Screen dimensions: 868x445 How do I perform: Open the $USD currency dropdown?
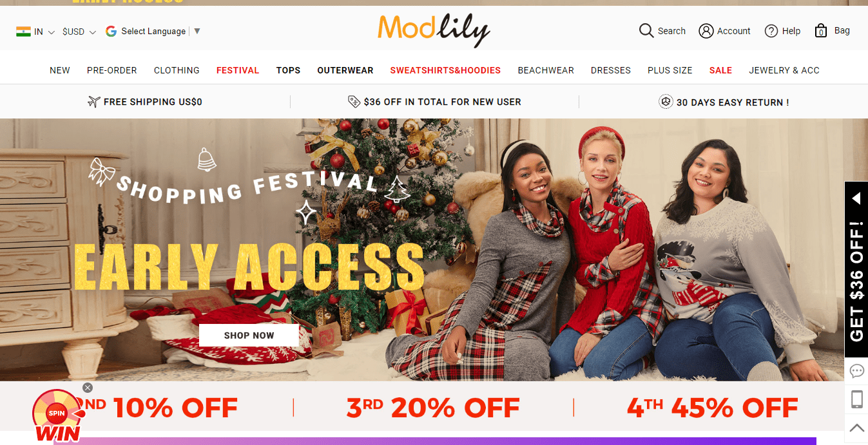tap(79, 32)
